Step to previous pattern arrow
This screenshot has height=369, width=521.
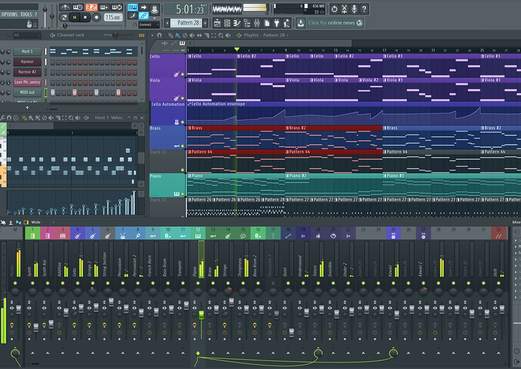[x=167, y=23]
